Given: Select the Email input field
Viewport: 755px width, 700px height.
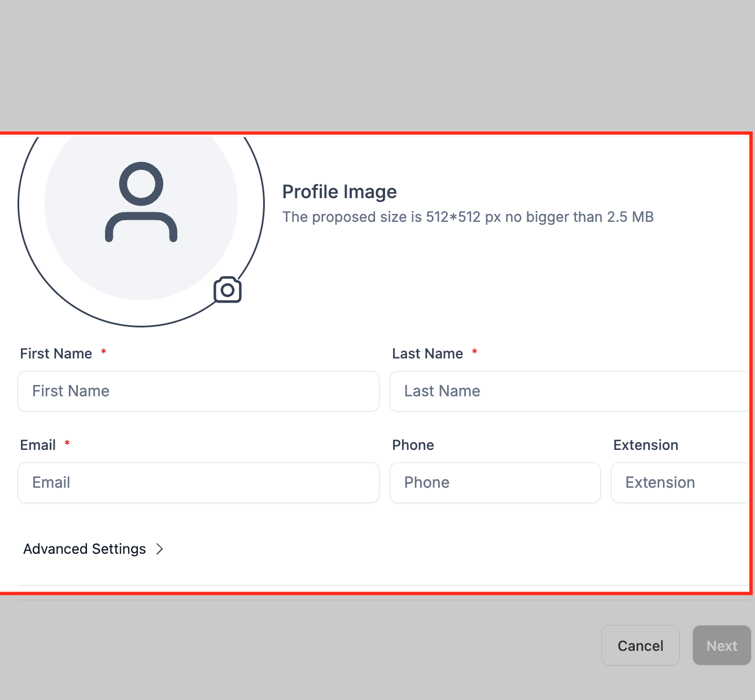Looking at the screenshot, I should tap(198, 483).
